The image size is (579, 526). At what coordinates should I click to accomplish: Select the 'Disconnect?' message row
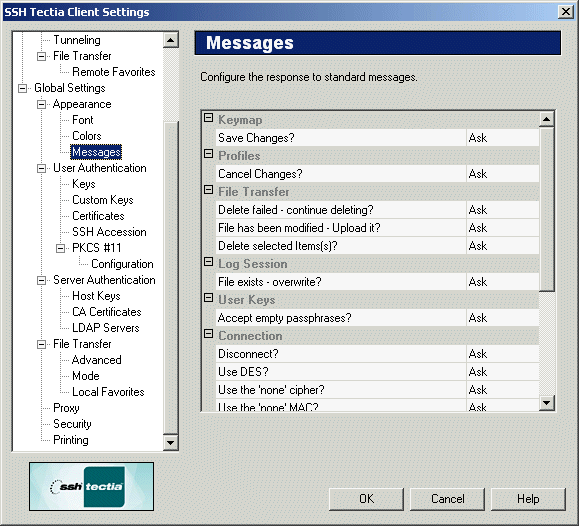(377, 354)
